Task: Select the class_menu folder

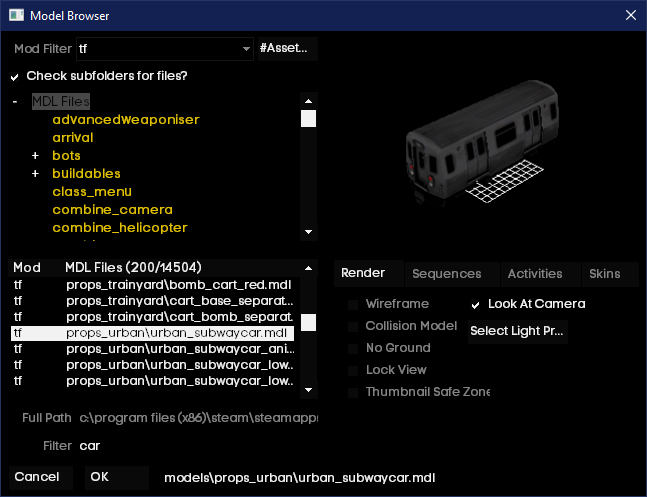Action: click(x=92, y=192)
